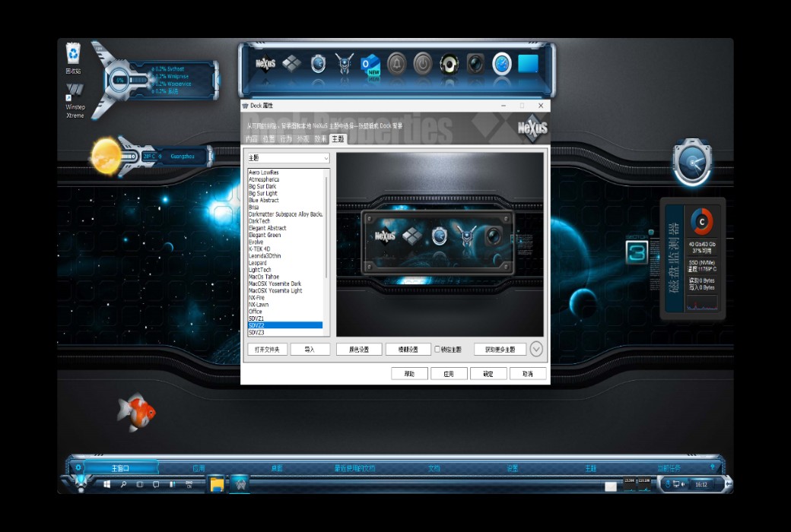Switch to the 内容 tab in Dock properties
Viewport: 791px width, 532px height.
[251, 139]
